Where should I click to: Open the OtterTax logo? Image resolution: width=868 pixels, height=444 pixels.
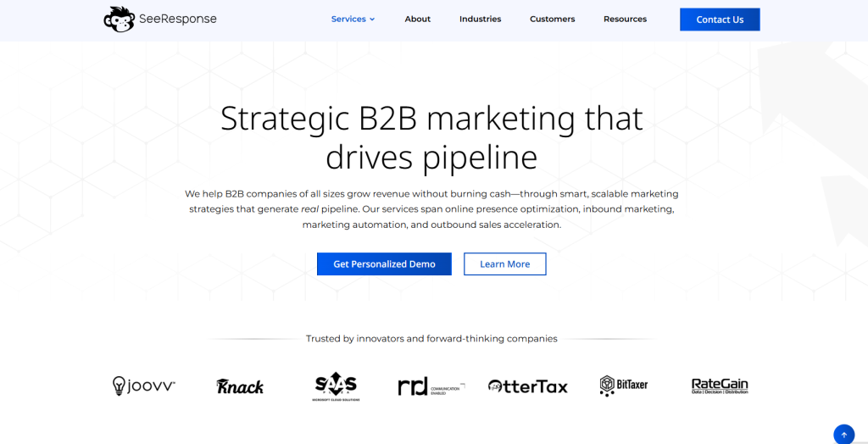[528, 386]
